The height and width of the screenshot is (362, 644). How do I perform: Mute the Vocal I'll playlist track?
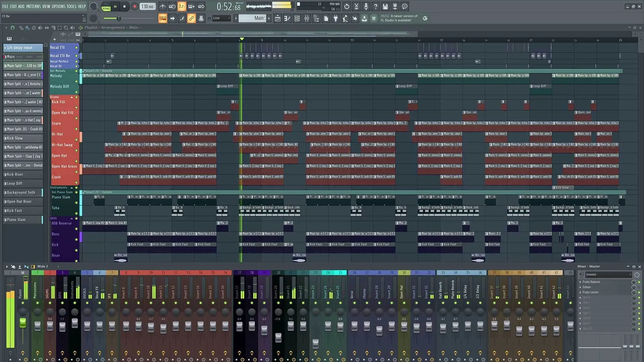pos(76,48)
